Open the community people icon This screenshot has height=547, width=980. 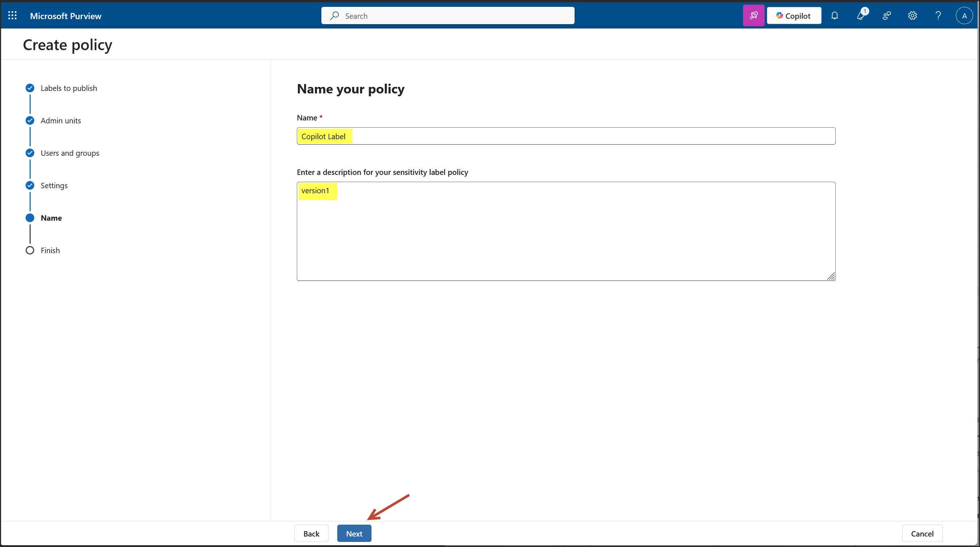[x=887, y=16]
